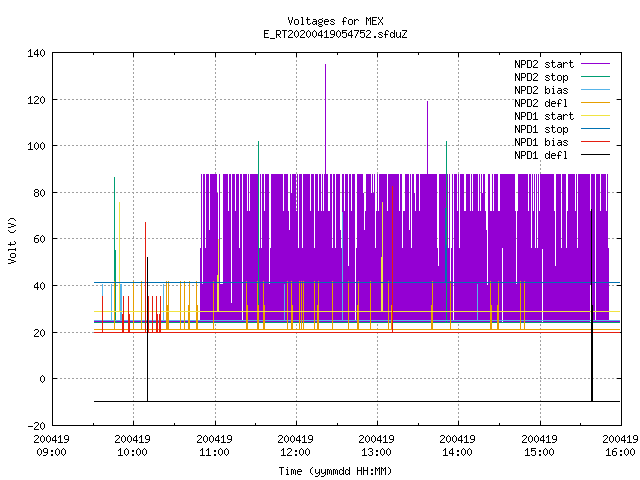Click the tall red spike reaching 82 V after 13:00
The image size is (640, 480).
click(392, 259)
